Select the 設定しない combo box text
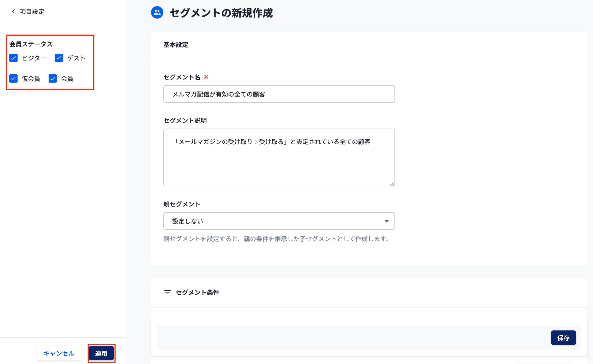 188,221
